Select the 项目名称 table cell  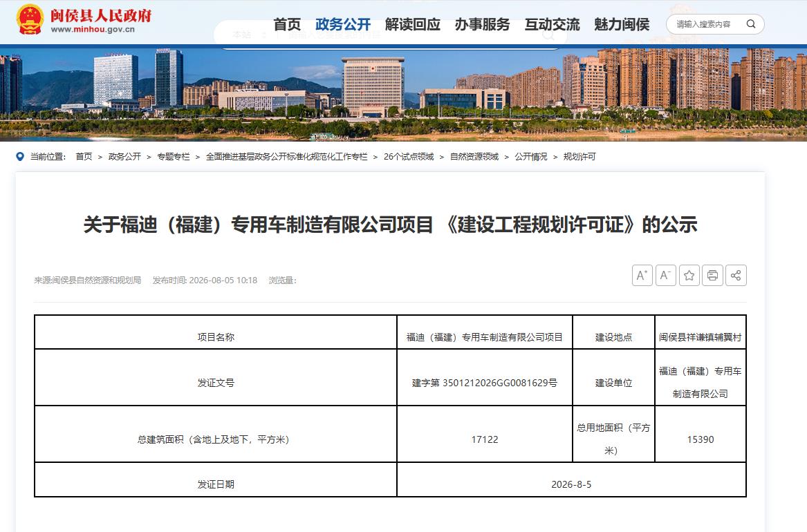click(x=216, y=332)
